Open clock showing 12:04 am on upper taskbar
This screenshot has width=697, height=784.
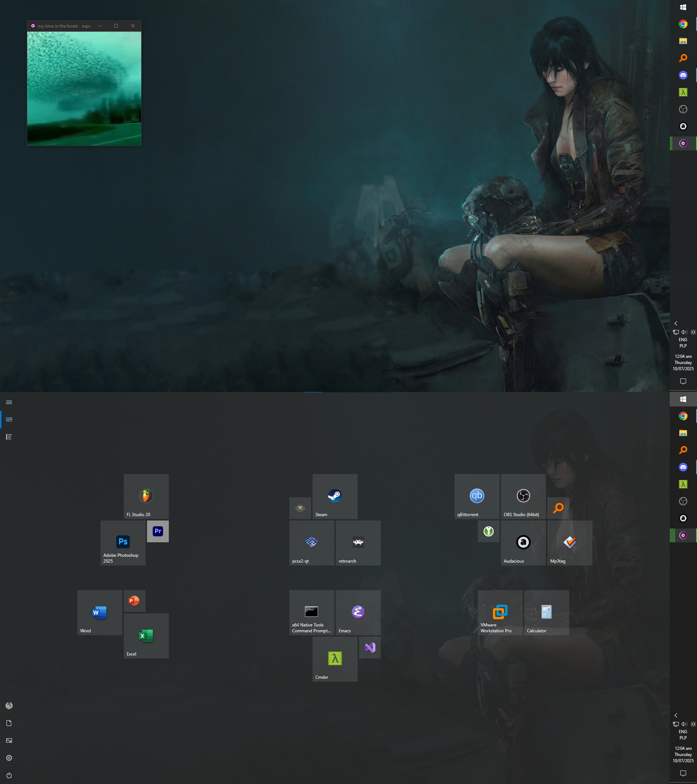[683, 363]
